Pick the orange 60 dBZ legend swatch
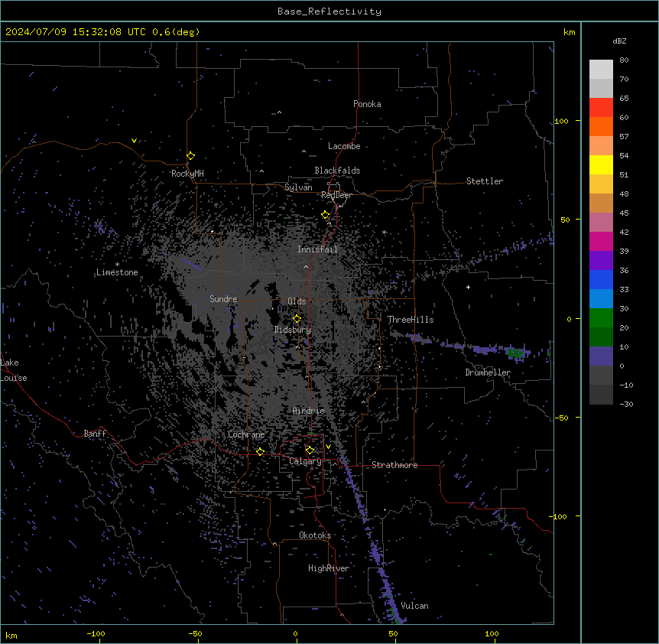 (601, 126)
